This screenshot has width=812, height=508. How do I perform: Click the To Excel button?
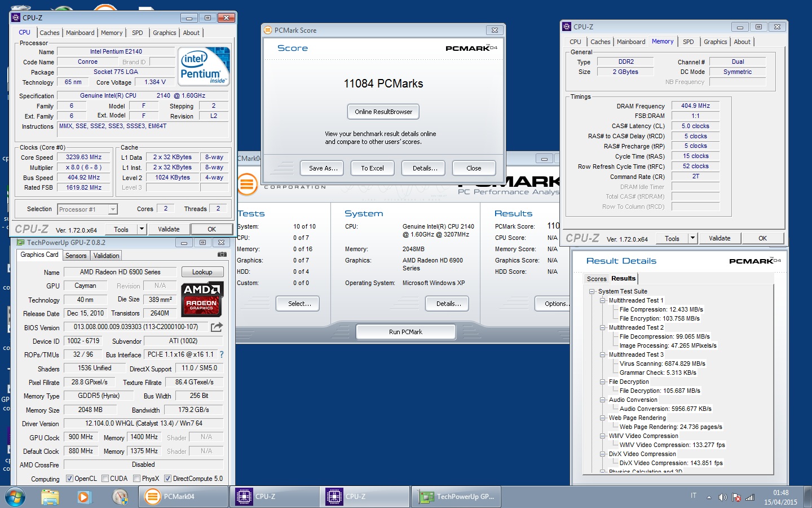pos(373,168)
